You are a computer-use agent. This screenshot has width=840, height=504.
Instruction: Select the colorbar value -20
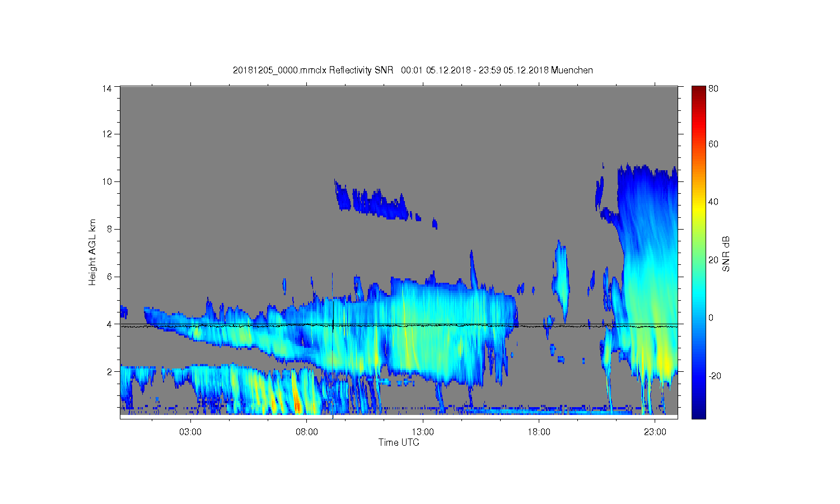(x=715, y=376)
